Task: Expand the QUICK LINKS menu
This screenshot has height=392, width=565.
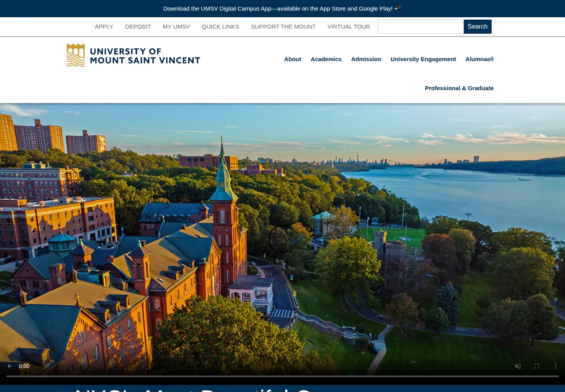Action: (221, 27)
